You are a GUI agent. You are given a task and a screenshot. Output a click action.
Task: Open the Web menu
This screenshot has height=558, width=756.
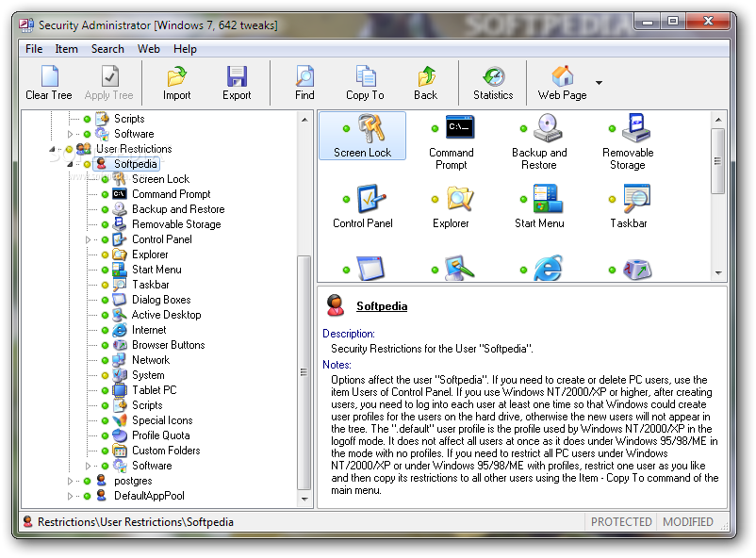coord(149,49)
